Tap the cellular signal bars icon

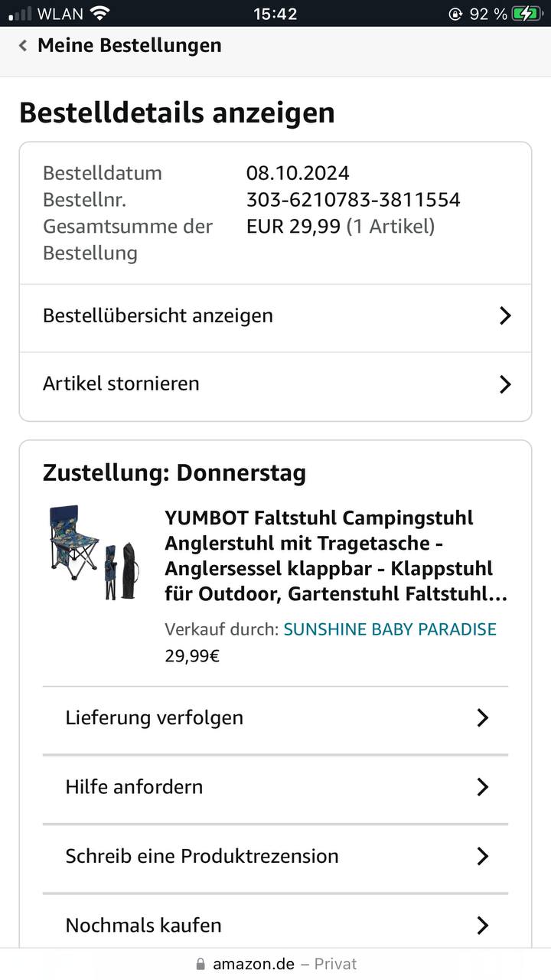(20, 13)
